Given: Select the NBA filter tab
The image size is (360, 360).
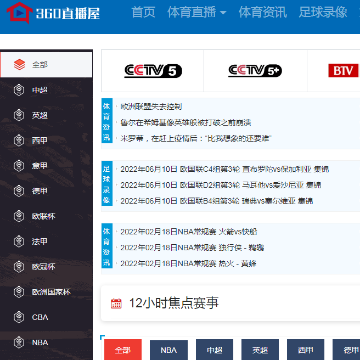Looking at the screenshot, I should coord(169,350).
